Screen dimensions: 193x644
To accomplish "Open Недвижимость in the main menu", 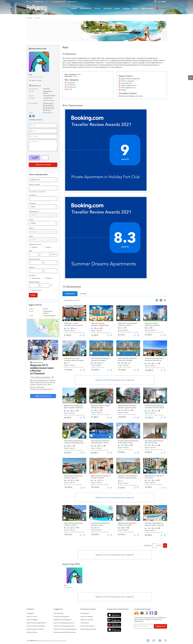I will pyautogui.click(x=86, y=9).
